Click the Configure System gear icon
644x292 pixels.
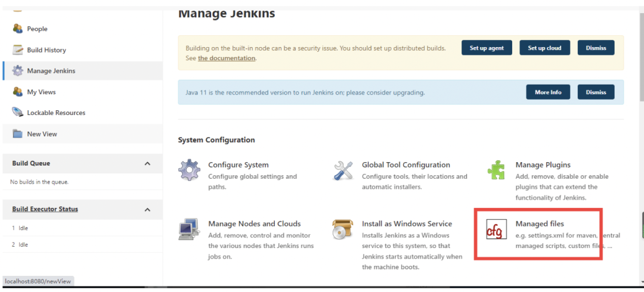pos(190,170)
